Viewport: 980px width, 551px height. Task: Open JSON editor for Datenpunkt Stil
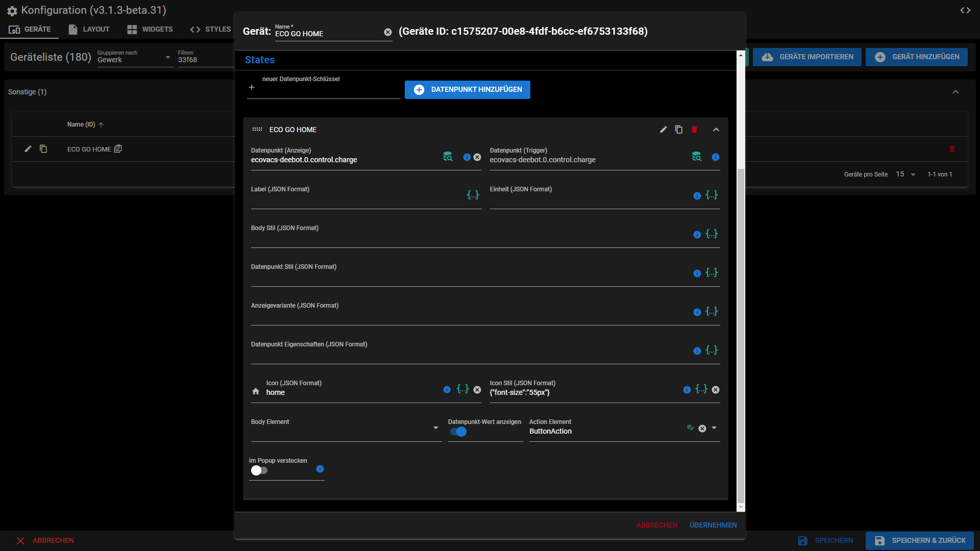coord(712,272)
